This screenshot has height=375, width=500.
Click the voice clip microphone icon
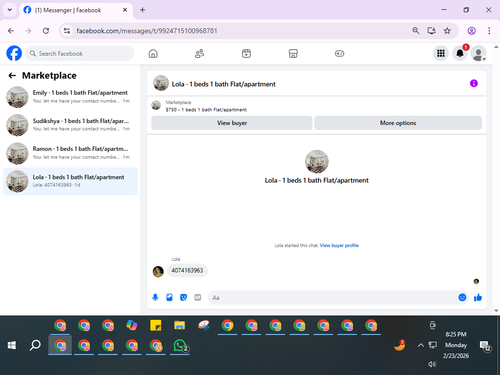tap(155, 297)
